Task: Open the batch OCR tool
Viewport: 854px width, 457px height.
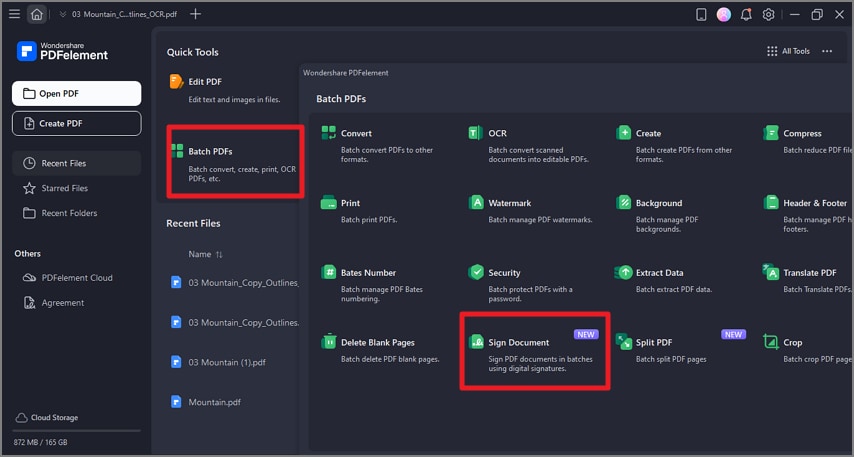Action: pos(497,133)
